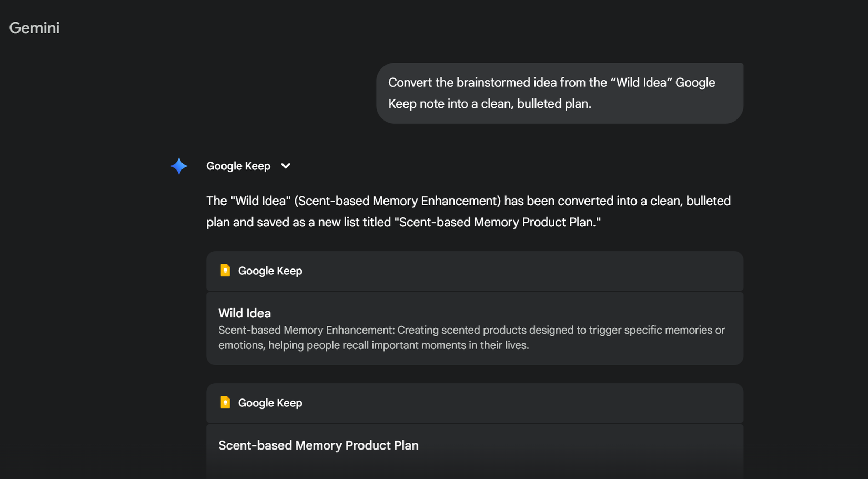Click the blue Gemini sparkle icon
Image resolution: width=868 pixels, height=479 pixels.
tap(179, 166)
